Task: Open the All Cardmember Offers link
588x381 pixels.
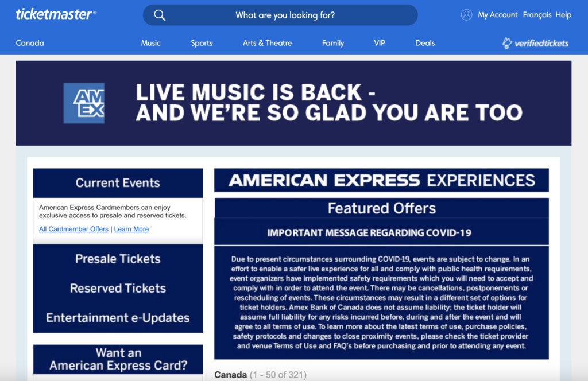Action: pyautogui.click(x=73, y=229)
